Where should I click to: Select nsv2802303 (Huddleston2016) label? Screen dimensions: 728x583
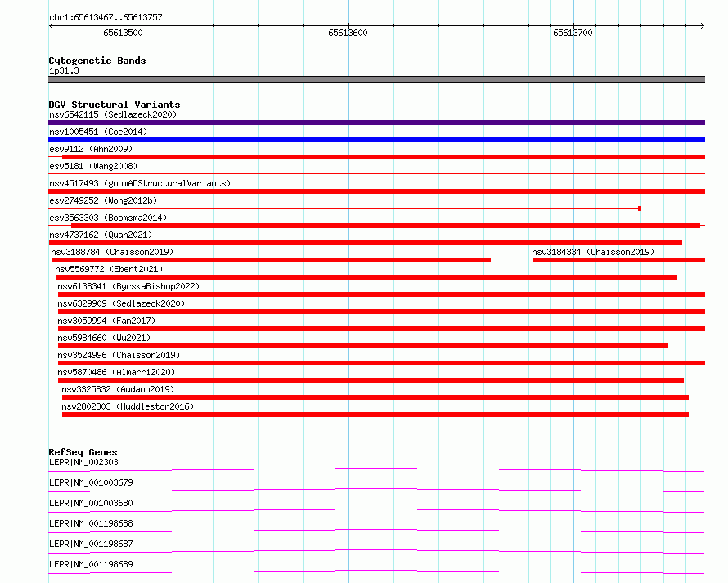tap(128, 406)
